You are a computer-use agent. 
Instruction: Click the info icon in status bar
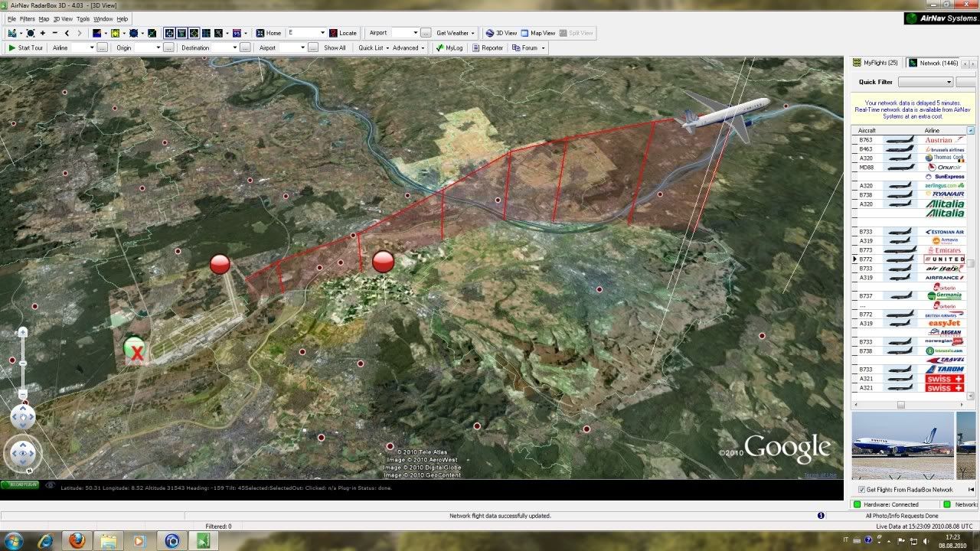coord(821,516)
